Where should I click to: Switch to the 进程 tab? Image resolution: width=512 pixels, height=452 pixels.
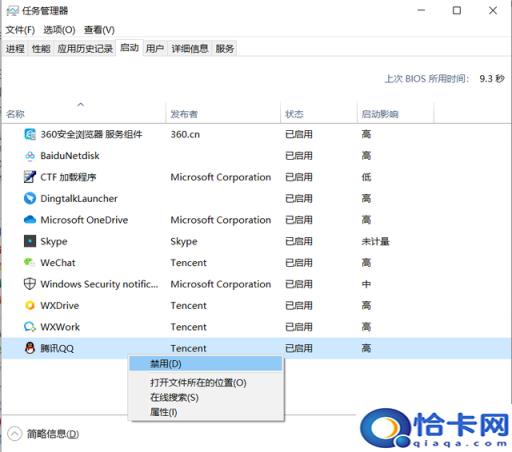pyautogui.click(x=15, y=49)
